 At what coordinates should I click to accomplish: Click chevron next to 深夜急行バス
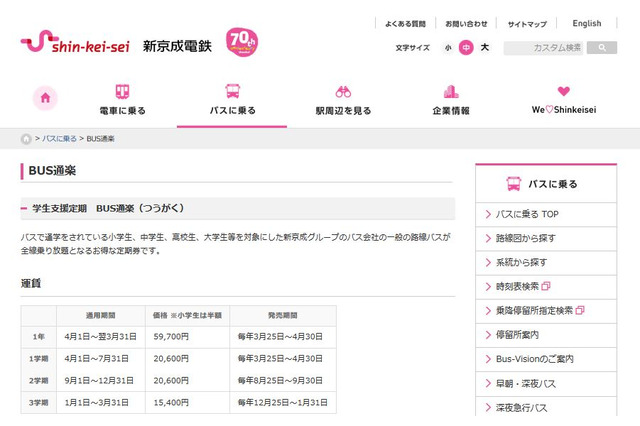[488, 407]
